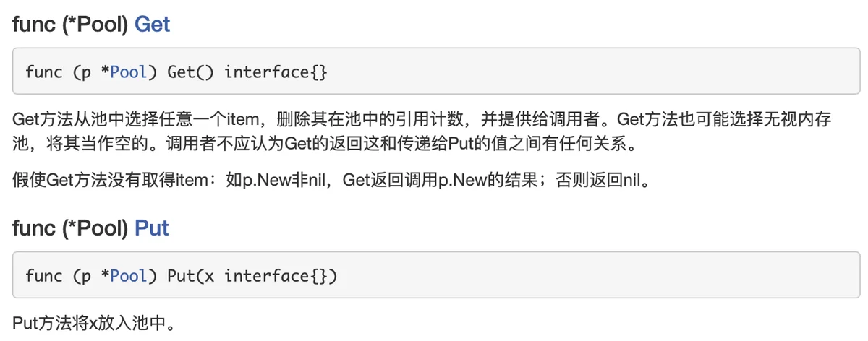Screen dimensions: 868x341
Task: Click the func (*Pool) text before Get
Action: click(x=71, y=24)
